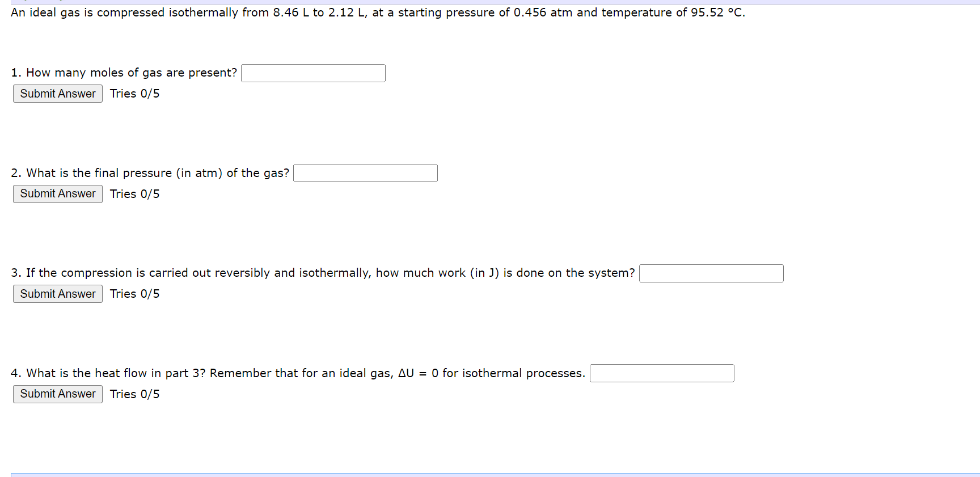Click the input field for question 1 about moles
The height and width of the screenshot is (477, 980).
[x=312, y=73]
